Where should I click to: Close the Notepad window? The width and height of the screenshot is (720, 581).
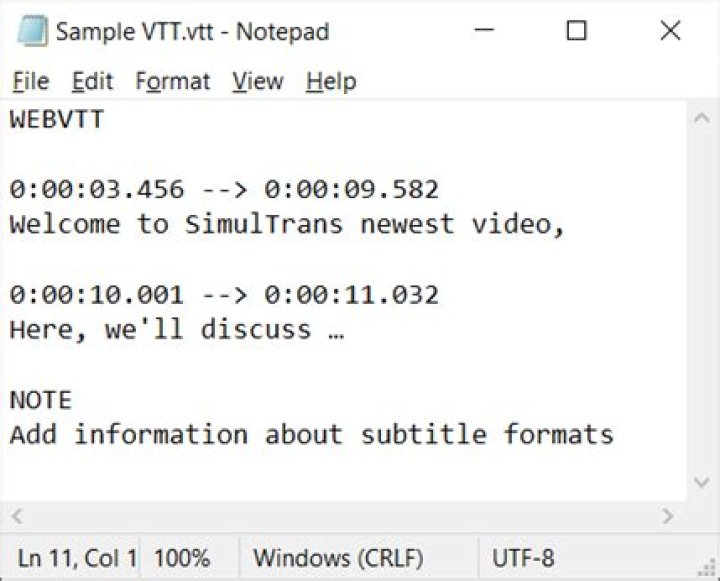(670, 31)
